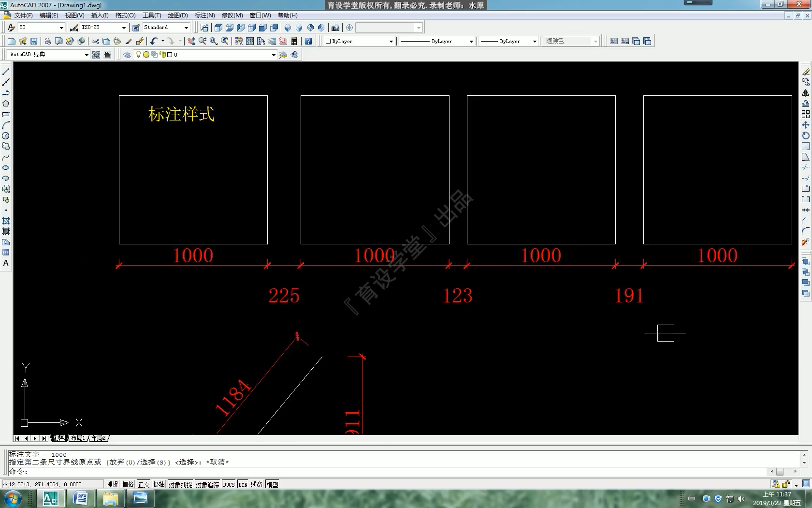This screenshot has width=812, height=508.
Task: Select the Spline tool
Action: [x=6, y=157]
